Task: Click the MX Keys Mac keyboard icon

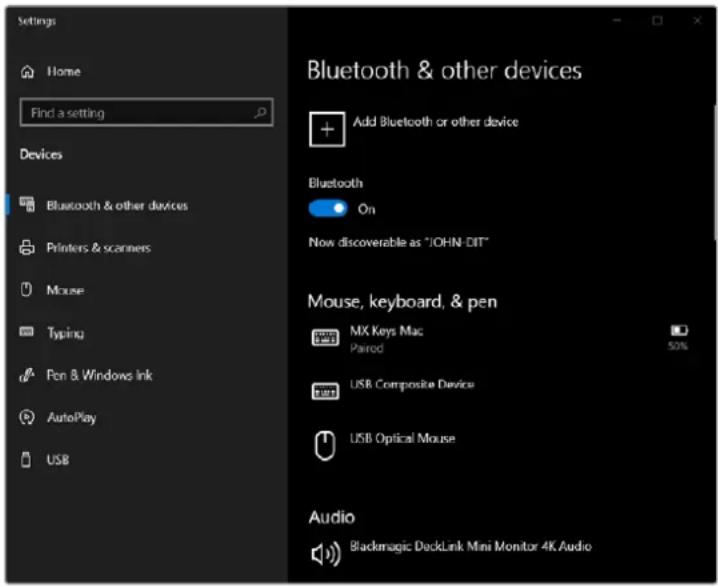Action: (325, 338)
